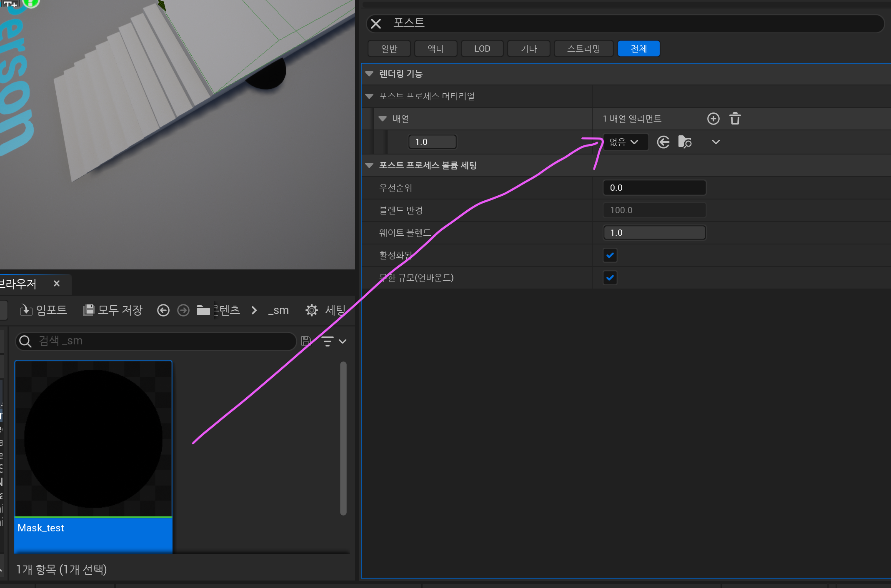This screenshot has height=588, width=891.
Task: Open the 없음 material asset dropdown
Action: tap(625, 142)
